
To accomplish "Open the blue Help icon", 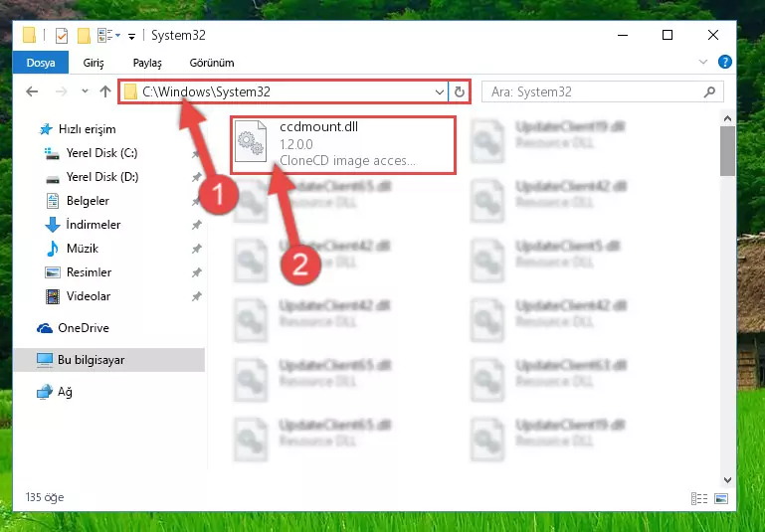I will pos(724,62).
